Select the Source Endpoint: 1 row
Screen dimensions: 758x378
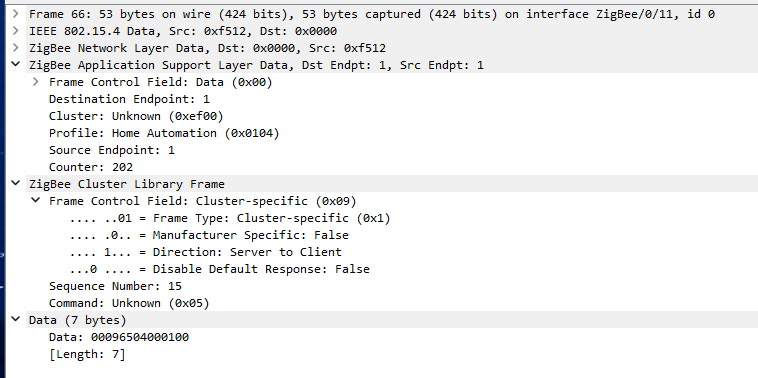(x=112, y=150)
